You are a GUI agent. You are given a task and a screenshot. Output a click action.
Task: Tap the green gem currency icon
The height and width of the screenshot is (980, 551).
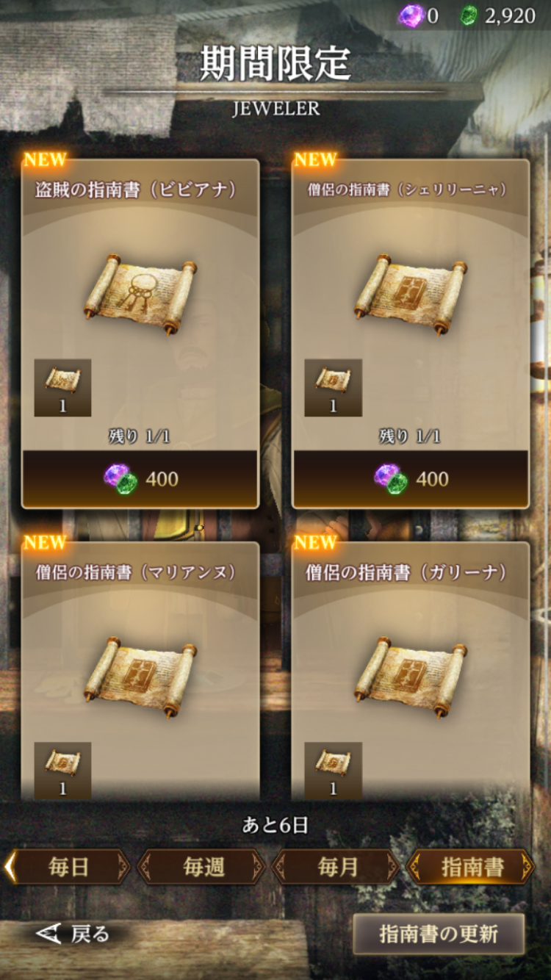469,16
